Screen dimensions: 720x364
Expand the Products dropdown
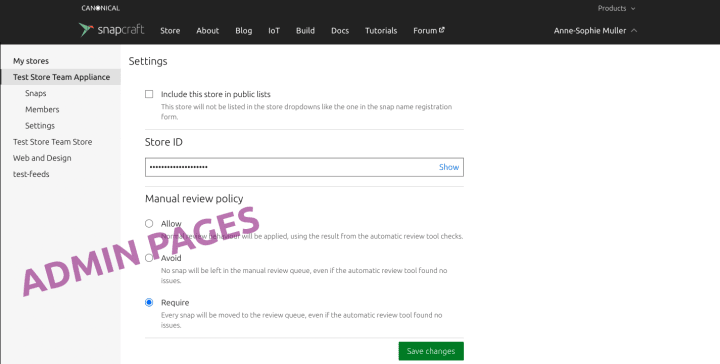click(x=616, y=8)
